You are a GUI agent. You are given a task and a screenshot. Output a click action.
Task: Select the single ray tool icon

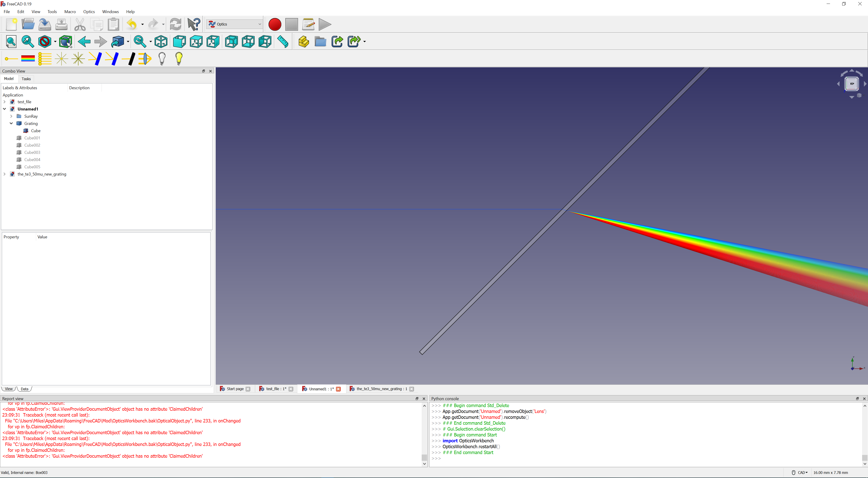click(11, 59)
